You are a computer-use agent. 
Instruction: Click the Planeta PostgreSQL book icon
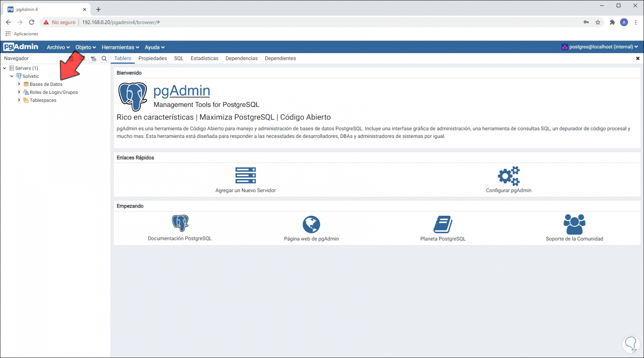coord(443,224)
